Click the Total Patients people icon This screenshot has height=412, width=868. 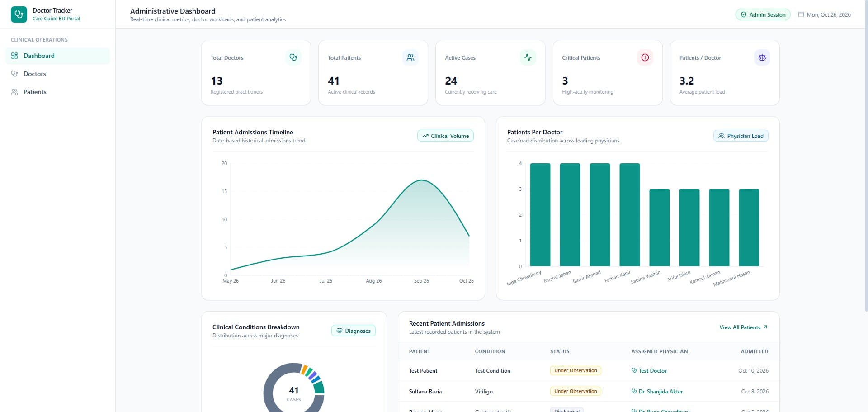[x=410, y=57]
